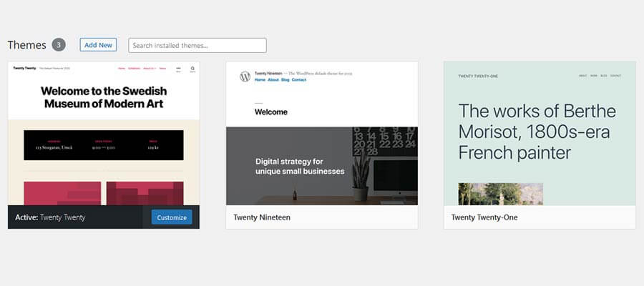Click the themes count badge showing 3

click(x=59, y=45)
